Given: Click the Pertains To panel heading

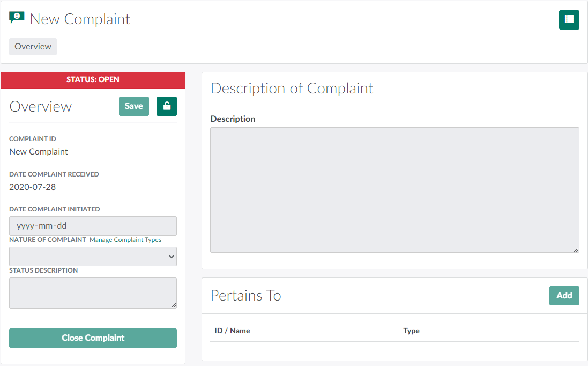Looking at the screenshot, I should click(246, 296).
